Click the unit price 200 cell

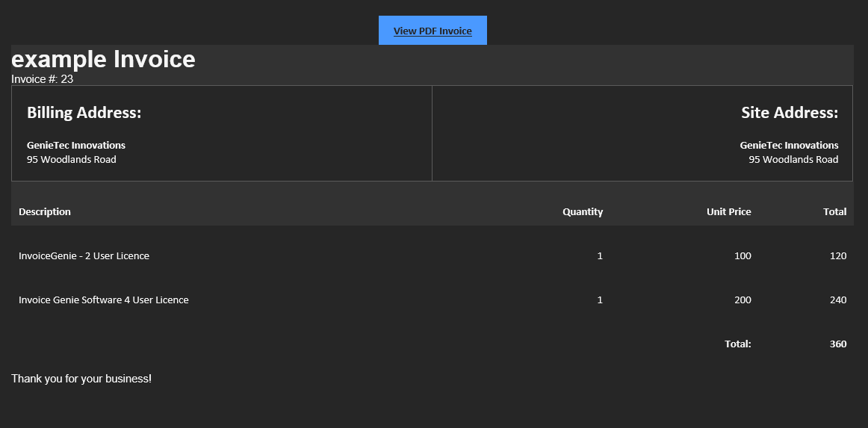point(743,300)
